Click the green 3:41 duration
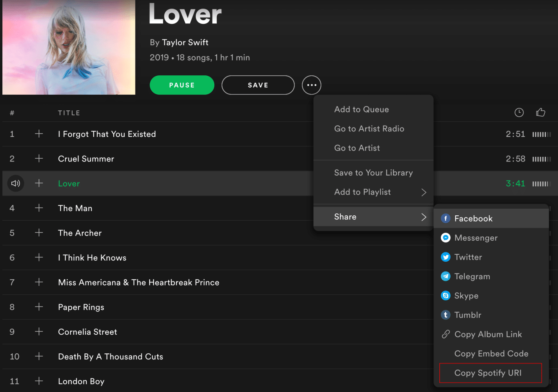Screen dimensions: 558x392 tap(515, 183)
